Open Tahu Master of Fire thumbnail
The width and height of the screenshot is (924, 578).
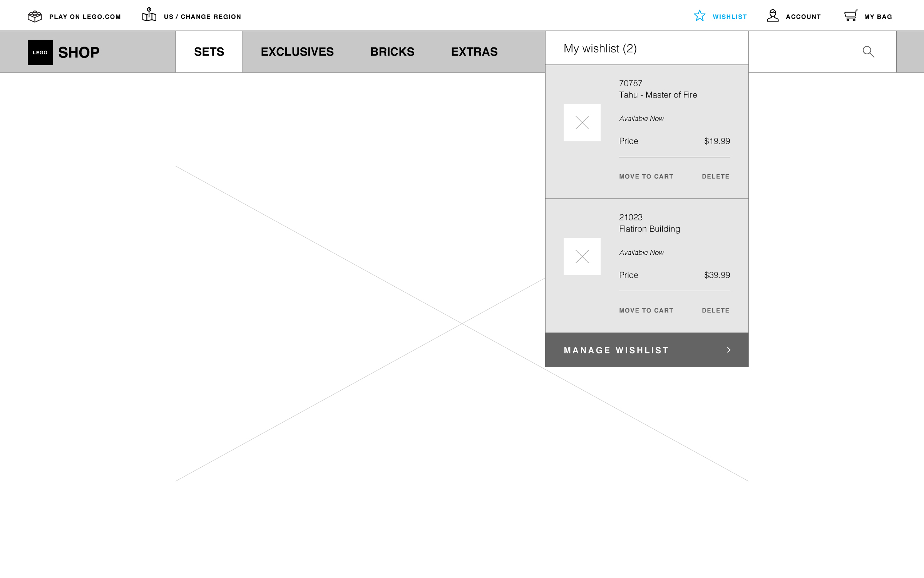click(582, 123)
